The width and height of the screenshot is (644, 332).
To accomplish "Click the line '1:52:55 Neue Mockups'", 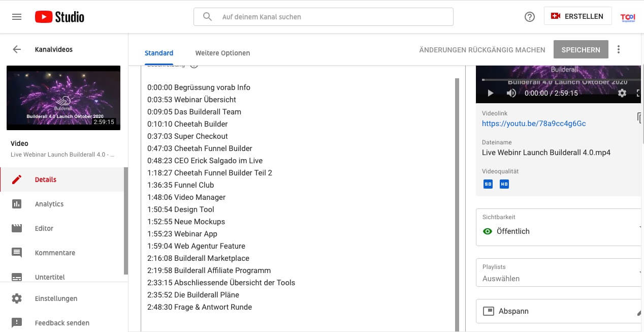I will pos(186,222).
